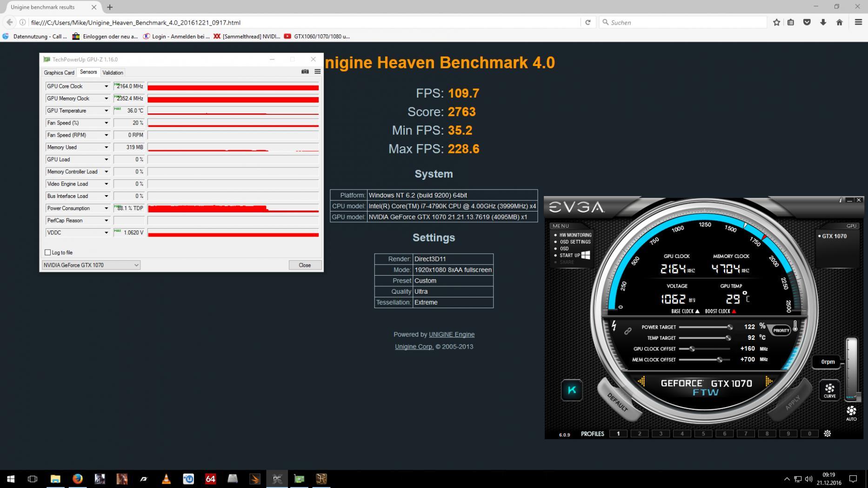The image size is (868, 488).
Task: Open the Firefox downloads arrow
Action: click(823, 22)
